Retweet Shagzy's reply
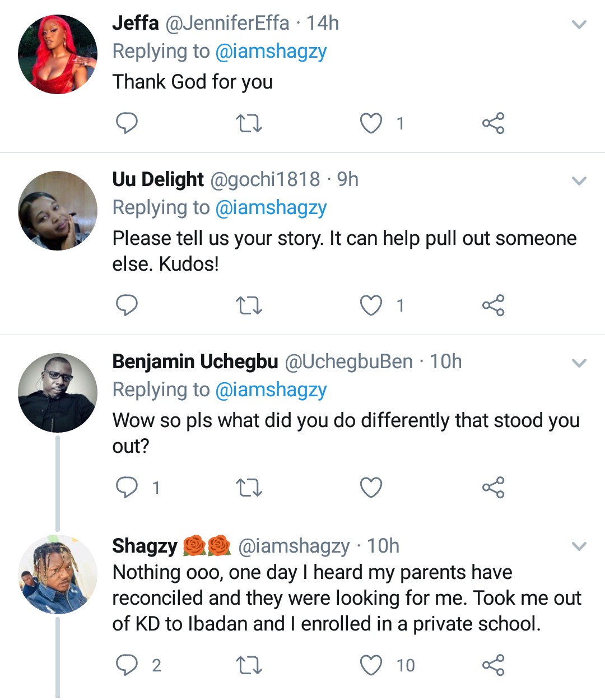This screenshot has width=605, height=700. click(249, 665)
